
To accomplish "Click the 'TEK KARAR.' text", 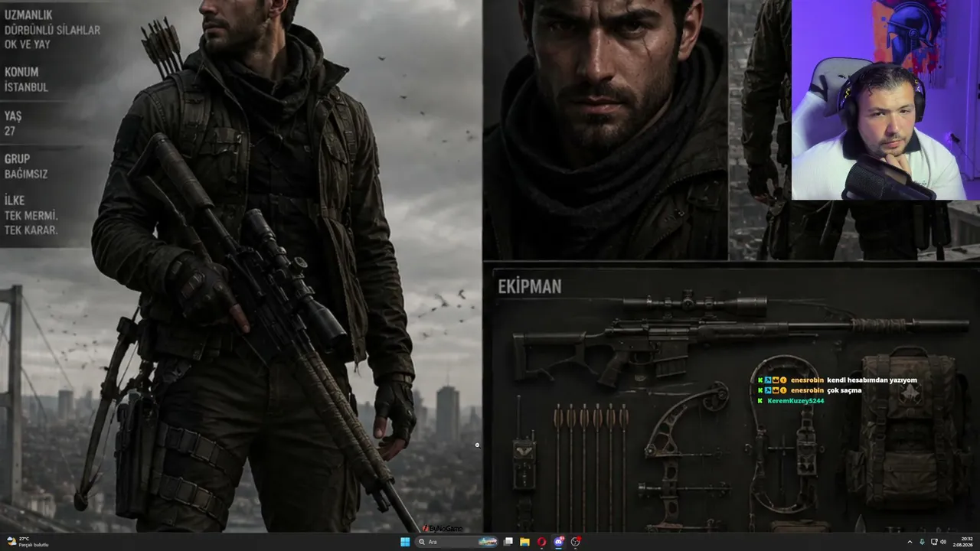I will point(31,230).
